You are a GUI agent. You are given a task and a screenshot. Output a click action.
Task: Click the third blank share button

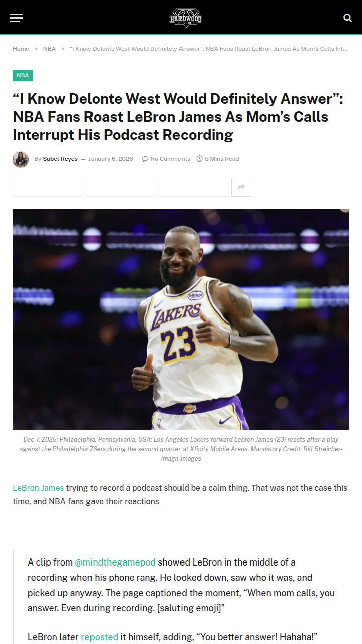tap(194, 187)
